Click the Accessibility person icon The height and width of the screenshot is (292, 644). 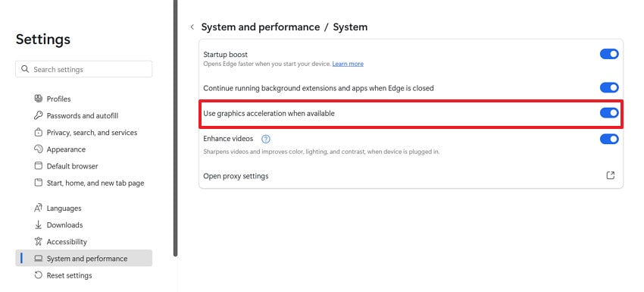(x=38, y=242)
